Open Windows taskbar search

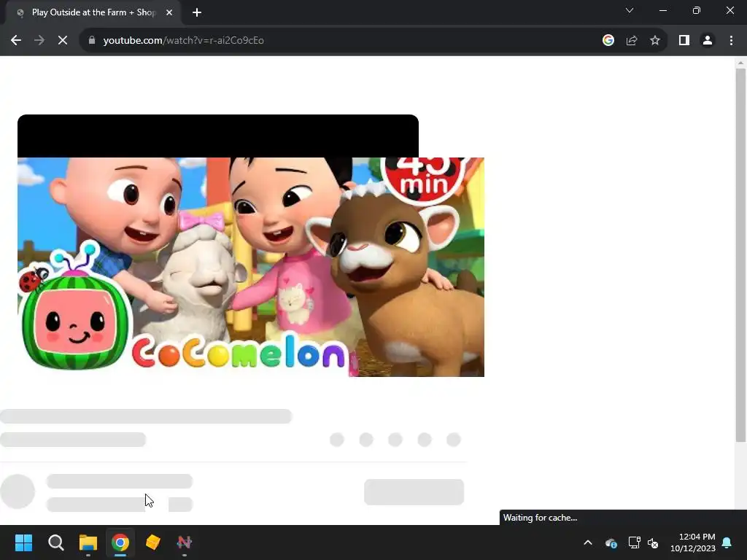(55, 542)
